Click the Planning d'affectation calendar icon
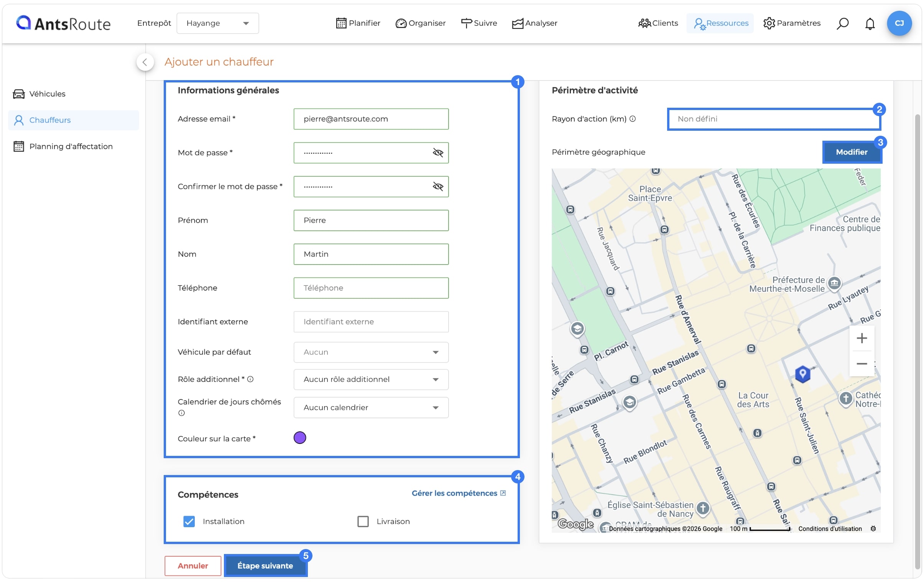The height and width of the screenshot is (582, 924). point(19,146)
